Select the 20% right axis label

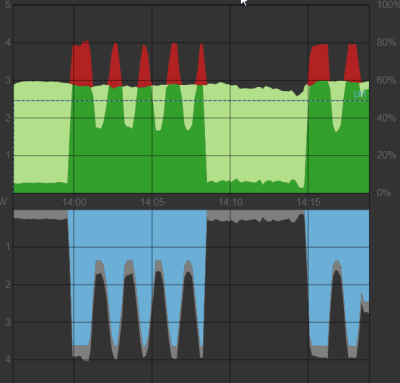(387, 155)
